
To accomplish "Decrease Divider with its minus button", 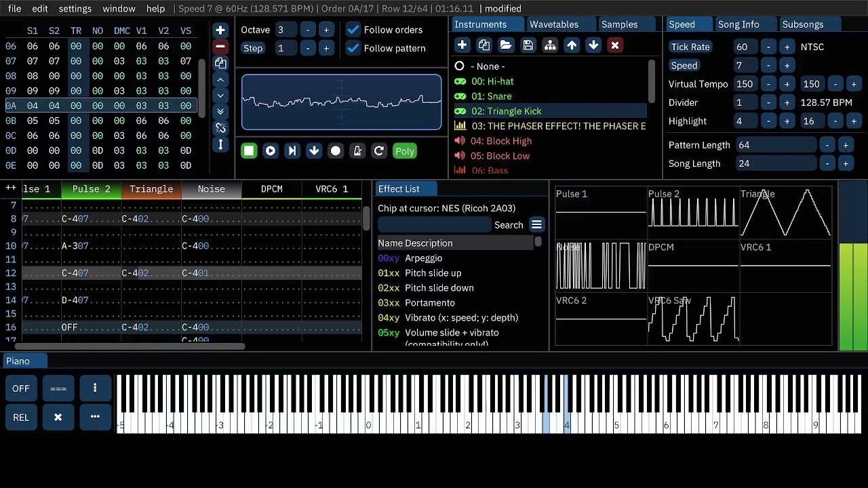I will [768, 102].
